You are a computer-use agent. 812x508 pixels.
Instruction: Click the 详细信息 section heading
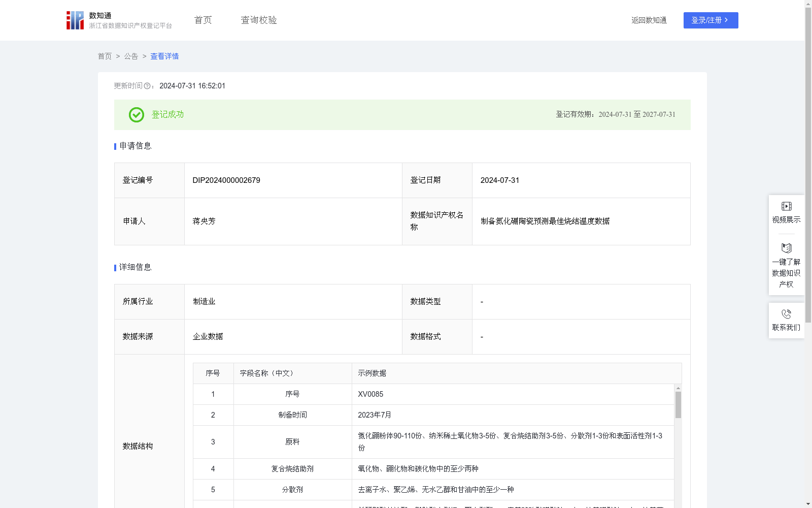click(136, 267)
